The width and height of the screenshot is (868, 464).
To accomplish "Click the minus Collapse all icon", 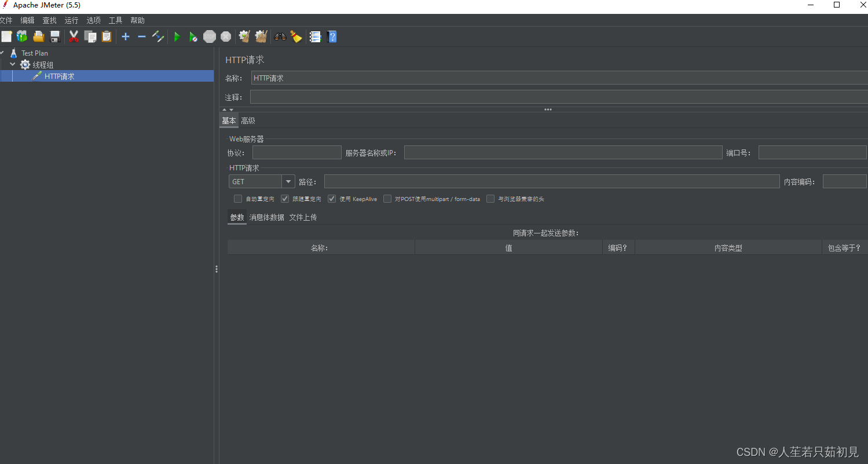I will (142, 36).
